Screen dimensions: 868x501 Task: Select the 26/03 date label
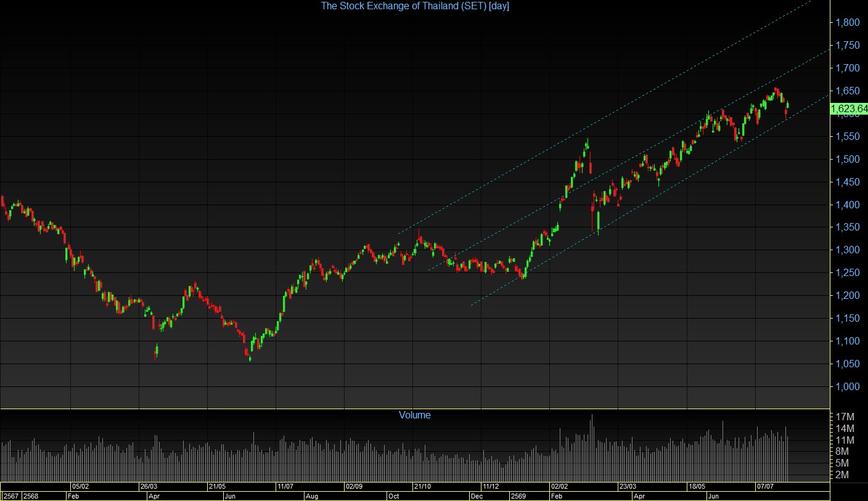150,487
